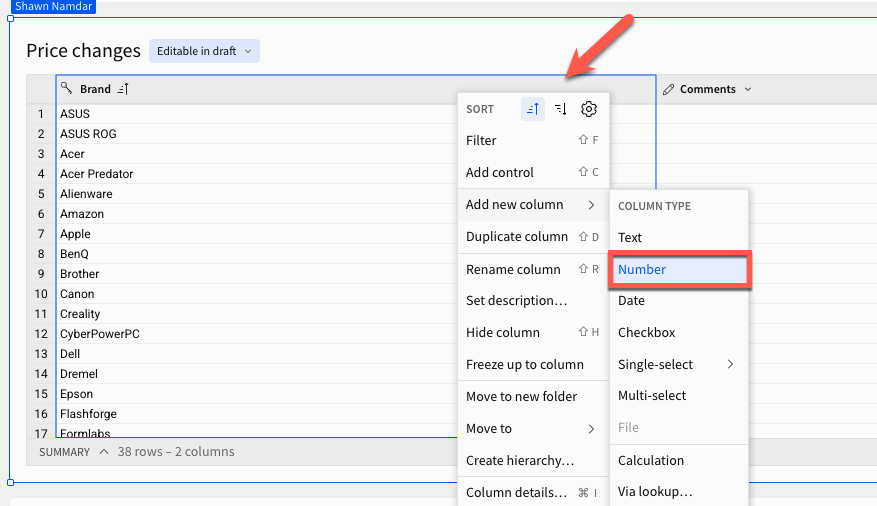Open the Editable in draft dropdown

204,51
